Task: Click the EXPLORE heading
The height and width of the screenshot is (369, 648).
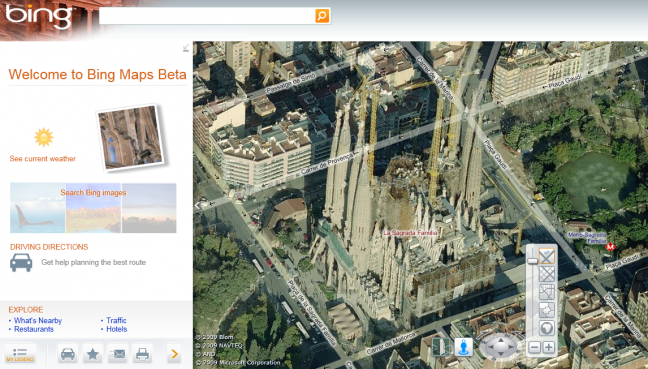Action: tap(26, 309)
